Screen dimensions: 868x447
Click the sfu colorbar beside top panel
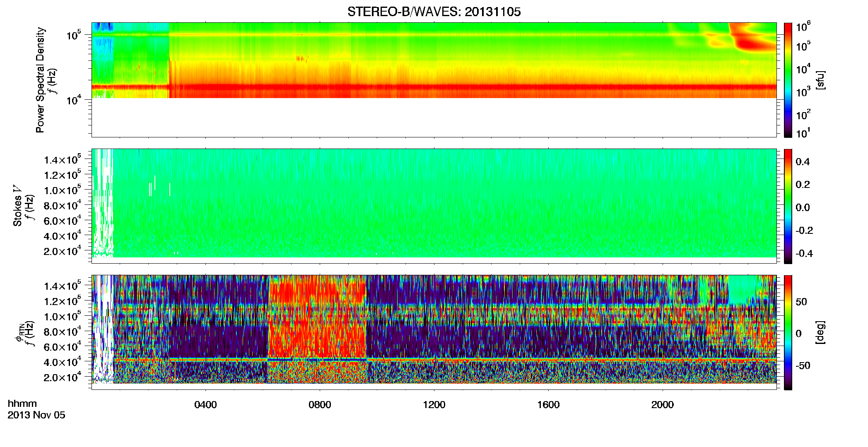tap(788, 80)
